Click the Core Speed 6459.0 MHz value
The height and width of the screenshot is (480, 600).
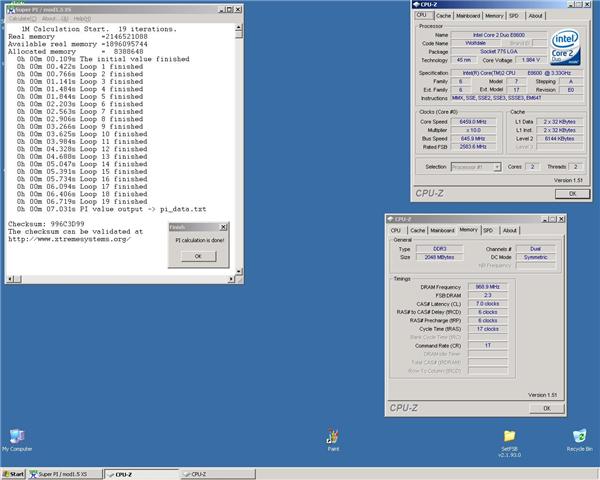(473, 122)
